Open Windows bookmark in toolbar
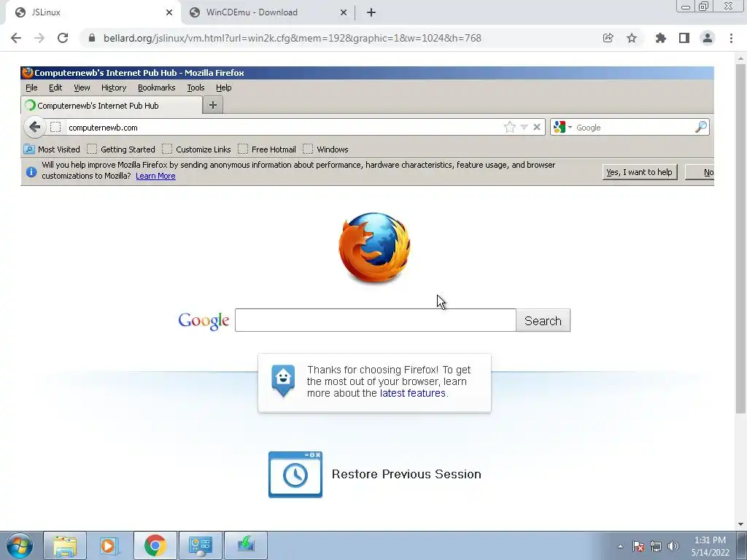Screen dimensions: 747x560 pyautogui.click(x=325, y=149)
